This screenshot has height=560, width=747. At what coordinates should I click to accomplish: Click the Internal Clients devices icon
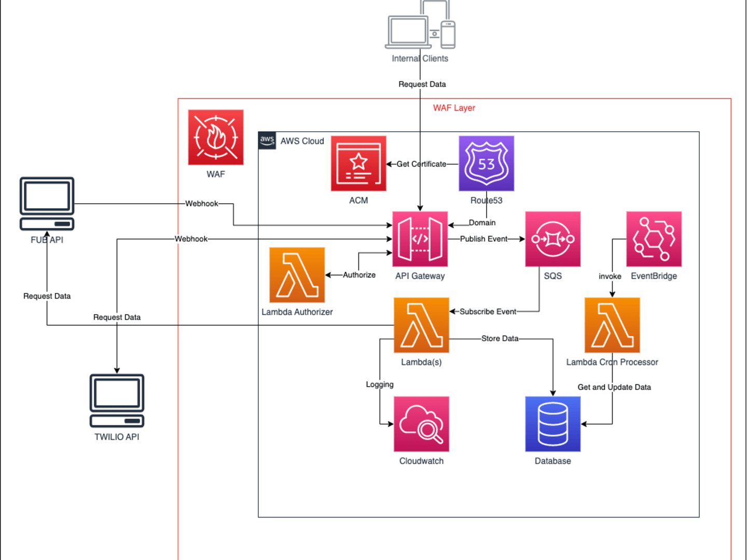coord(420,24)
